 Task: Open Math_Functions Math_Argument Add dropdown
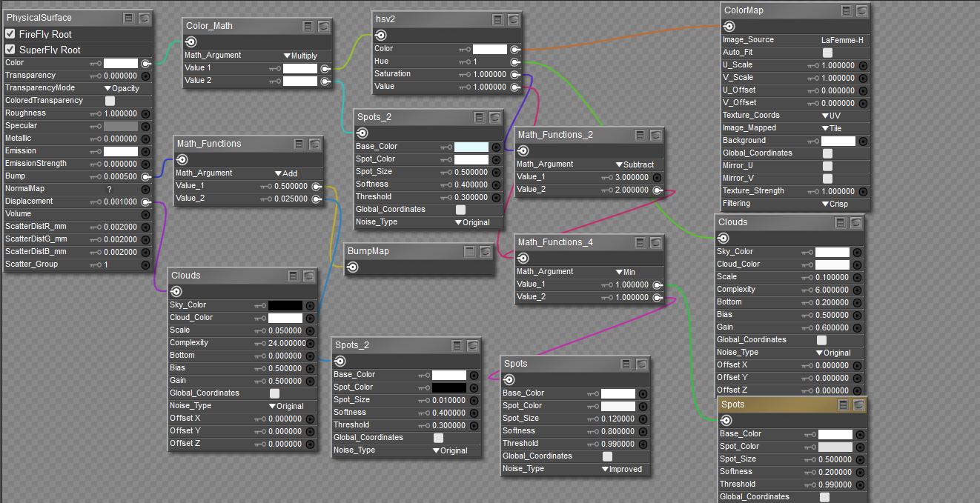(285, 173)
